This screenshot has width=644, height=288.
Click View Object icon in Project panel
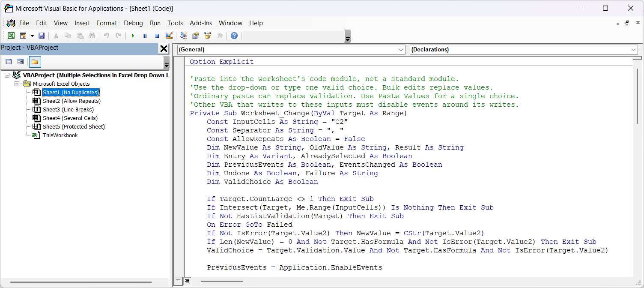(x=20, y=62)
